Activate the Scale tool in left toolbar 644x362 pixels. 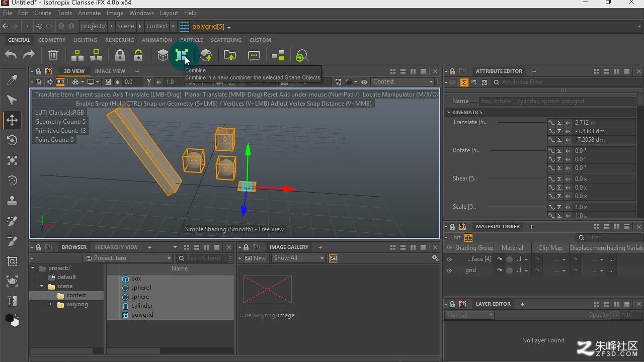coord(12,160)
